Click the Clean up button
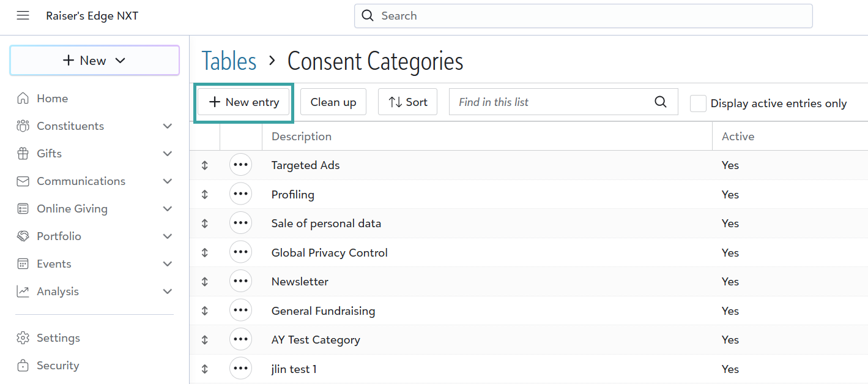 (x=333, y=102)
